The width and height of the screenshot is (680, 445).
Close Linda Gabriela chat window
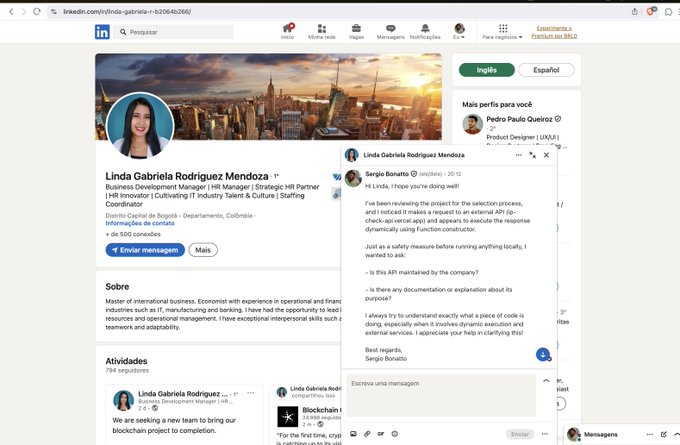[546, 155]
